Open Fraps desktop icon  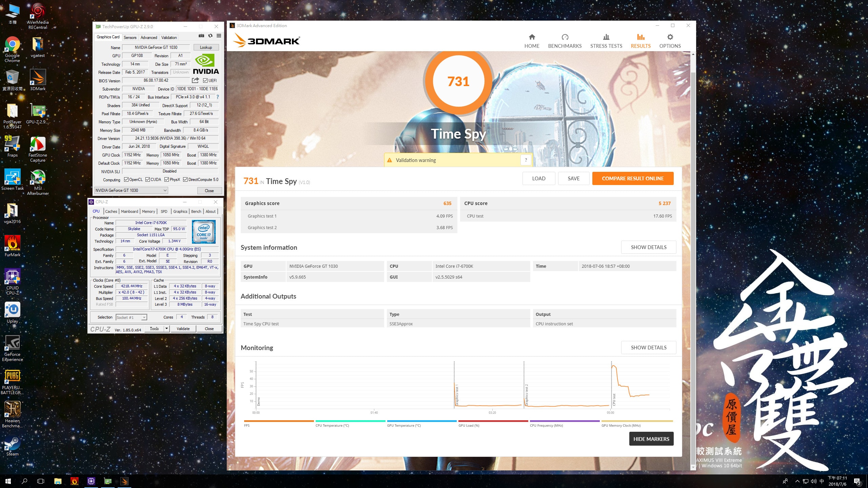pyautogui.click(x=12, y=146)
